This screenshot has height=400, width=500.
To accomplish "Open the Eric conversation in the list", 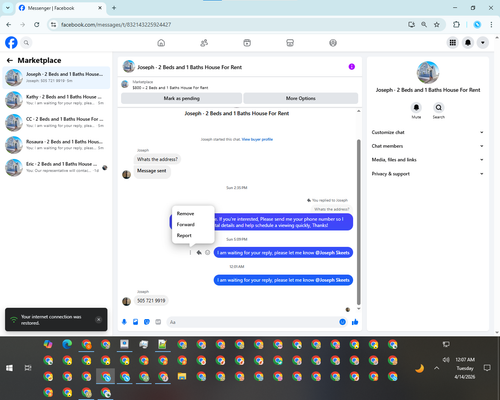I will point(56,167).
